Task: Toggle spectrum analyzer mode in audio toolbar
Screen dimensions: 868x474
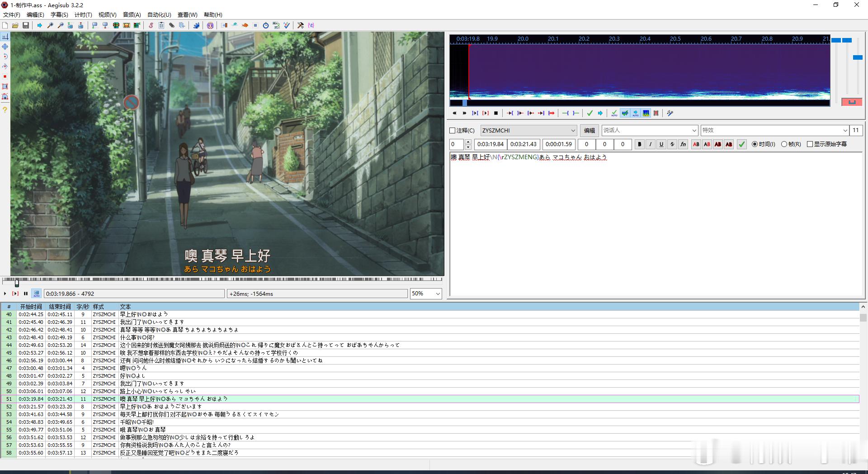Action: pos(646,113)
